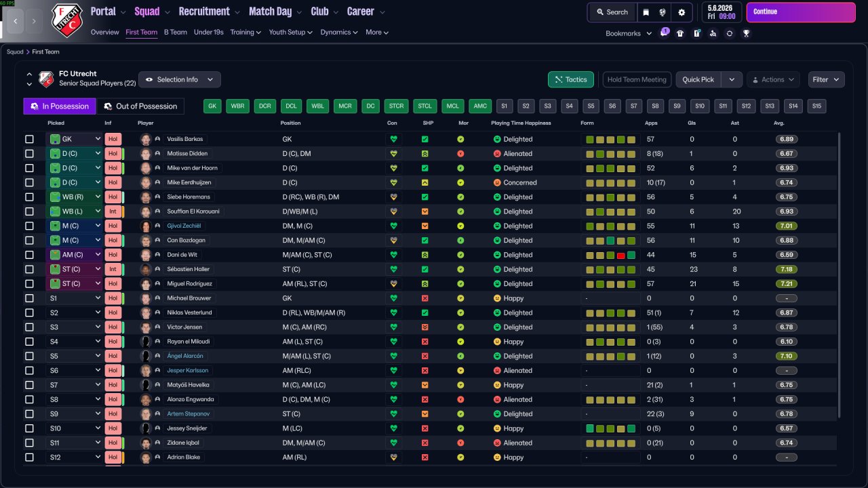Tick the checkbox for Matisse Didden
This screenshot has width=868, height=488.
pos(29,154)
